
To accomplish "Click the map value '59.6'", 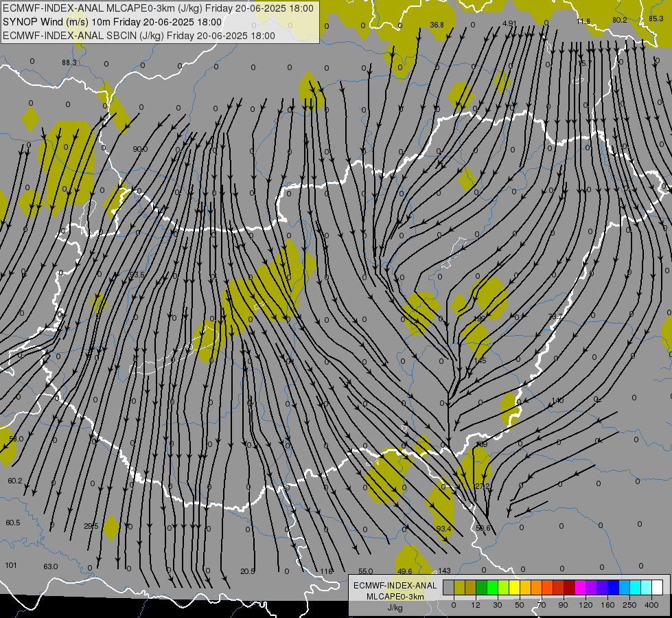I will click(483, 528).
